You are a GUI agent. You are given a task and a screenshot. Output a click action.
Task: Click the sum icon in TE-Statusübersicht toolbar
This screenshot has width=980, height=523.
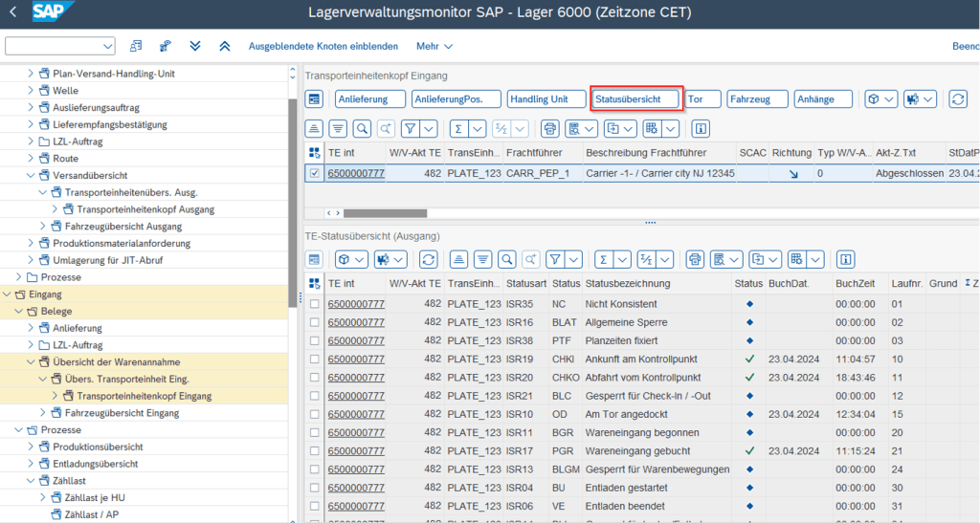tap(603, 259)
